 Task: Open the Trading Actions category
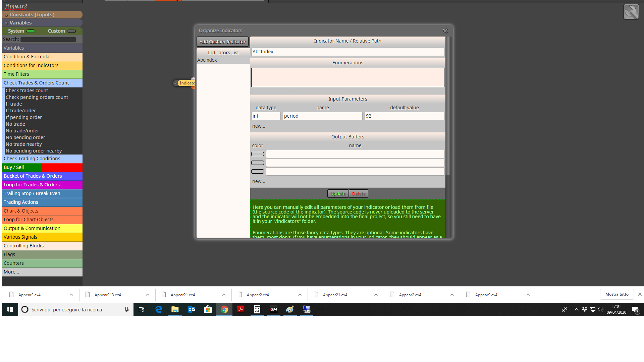pyautogui.click(x=42, y=202)
